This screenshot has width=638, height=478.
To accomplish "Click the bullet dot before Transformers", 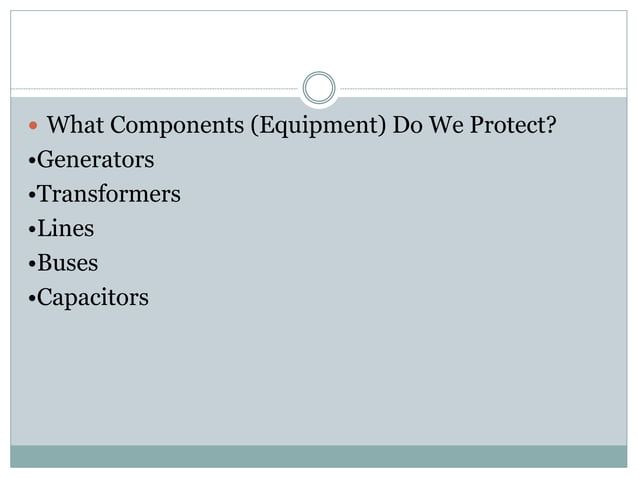I will (x=32, y=195).
